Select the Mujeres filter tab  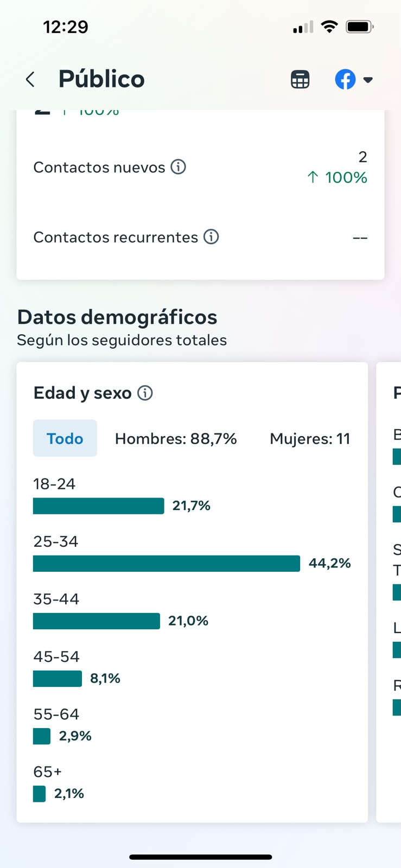[310, 438]
